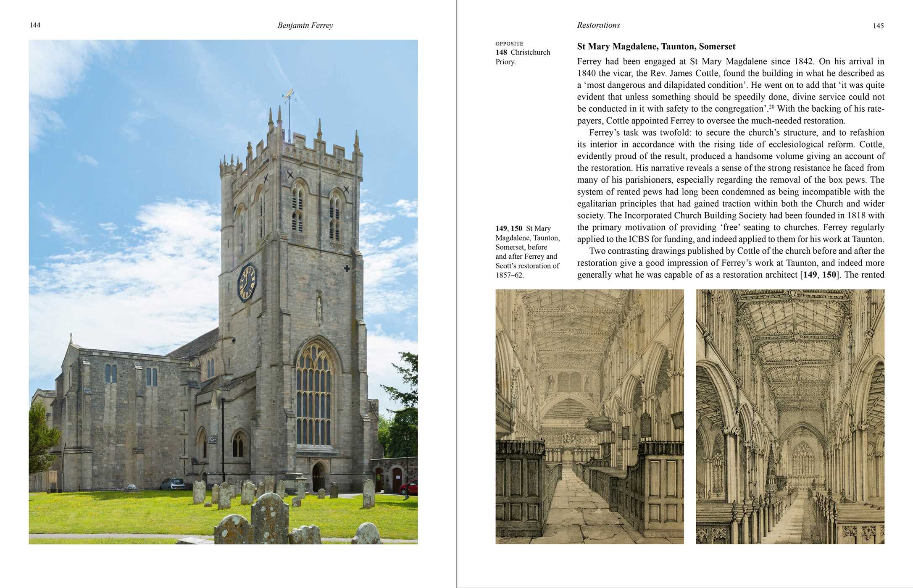Click the 'OPPOSITE' caption label
Image resolution: width=913 pixels, height=588 pixels.
point(509,44)
